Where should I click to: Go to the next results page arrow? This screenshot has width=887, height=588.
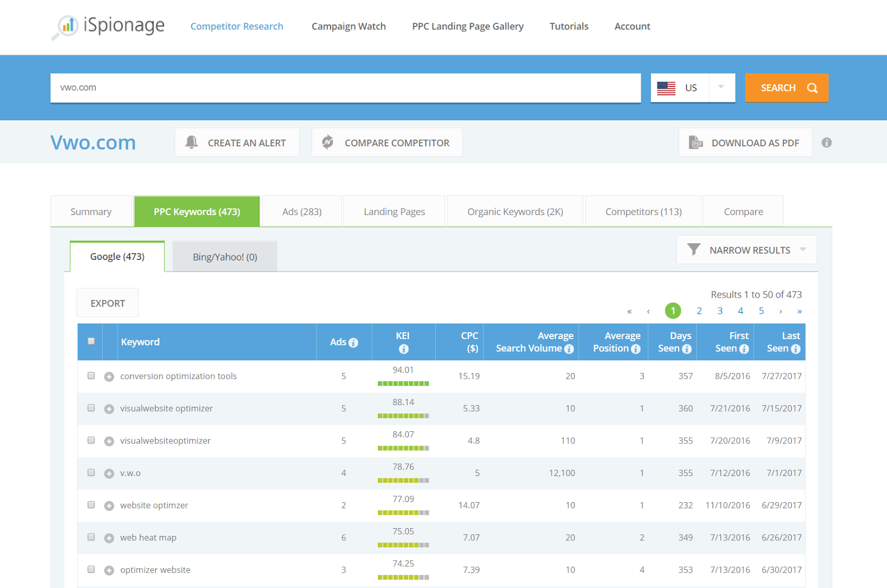coord(781,311)
